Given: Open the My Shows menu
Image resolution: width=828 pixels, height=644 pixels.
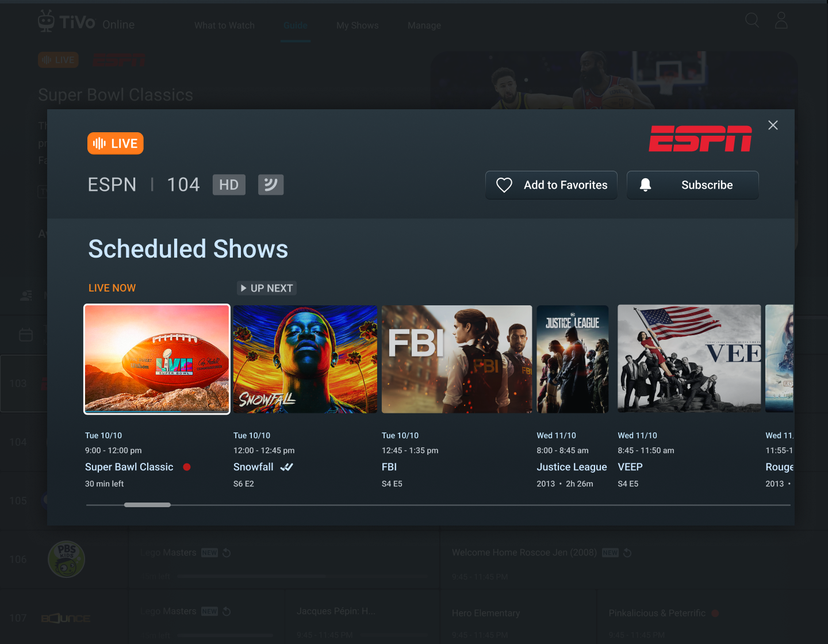Looking at the screenshot, I should point(358,25).
